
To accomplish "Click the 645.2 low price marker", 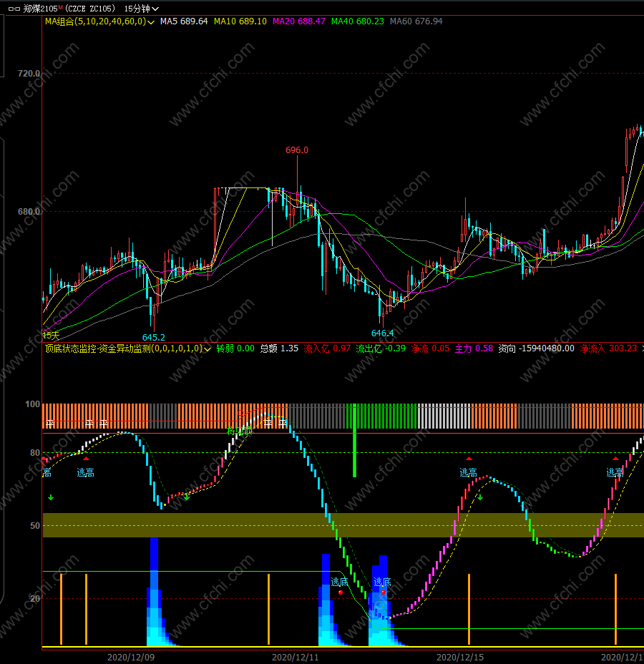I will click(153, 338).
